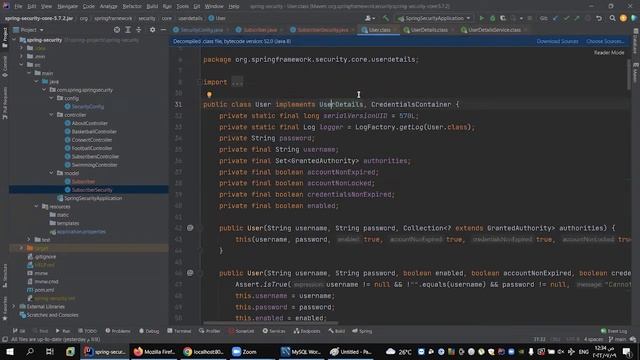Open the Spring tool window

pos(362,331)
